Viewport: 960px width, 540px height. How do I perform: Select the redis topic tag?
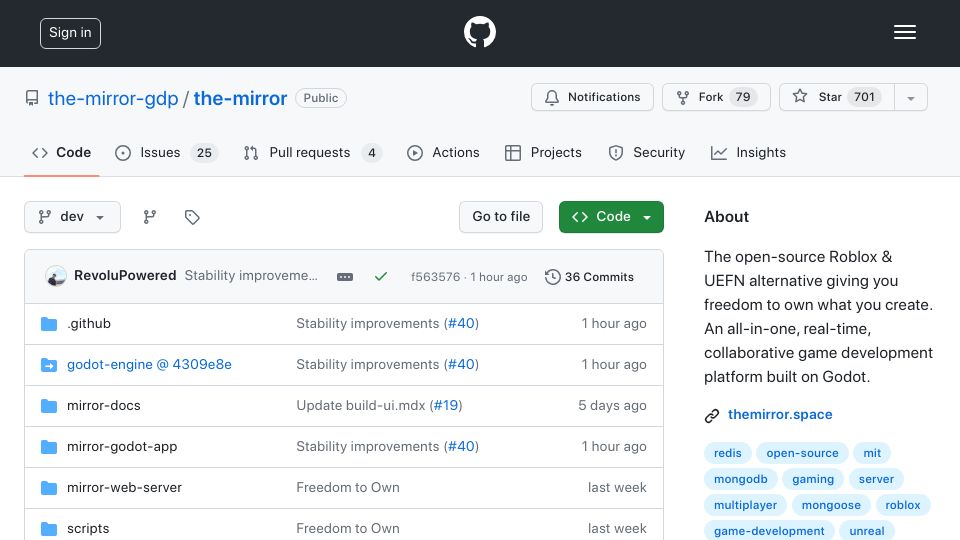727,453
